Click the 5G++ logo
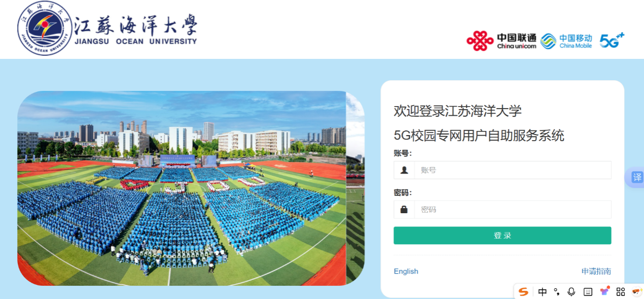 [612, 40]
